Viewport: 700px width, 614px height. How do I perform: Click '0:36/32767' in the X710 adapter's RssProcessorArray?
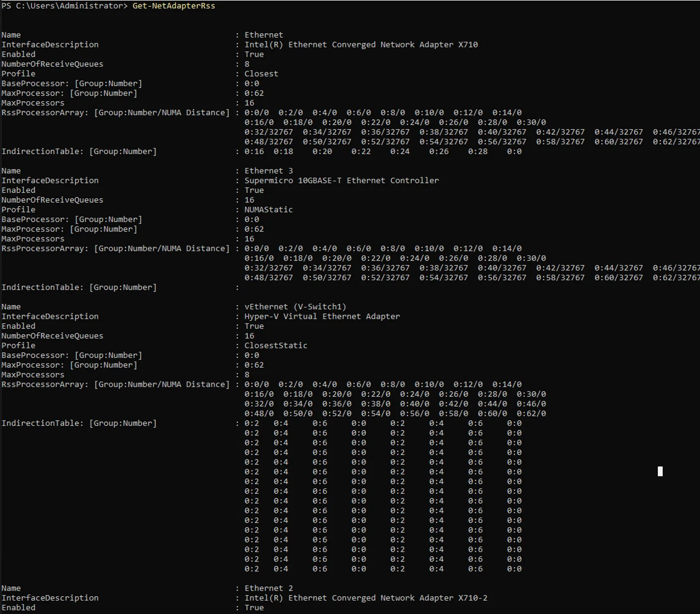[385, 132]
